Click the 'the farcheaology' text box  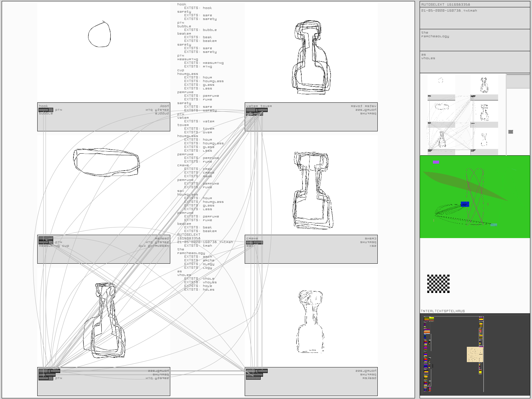[474, 40]
